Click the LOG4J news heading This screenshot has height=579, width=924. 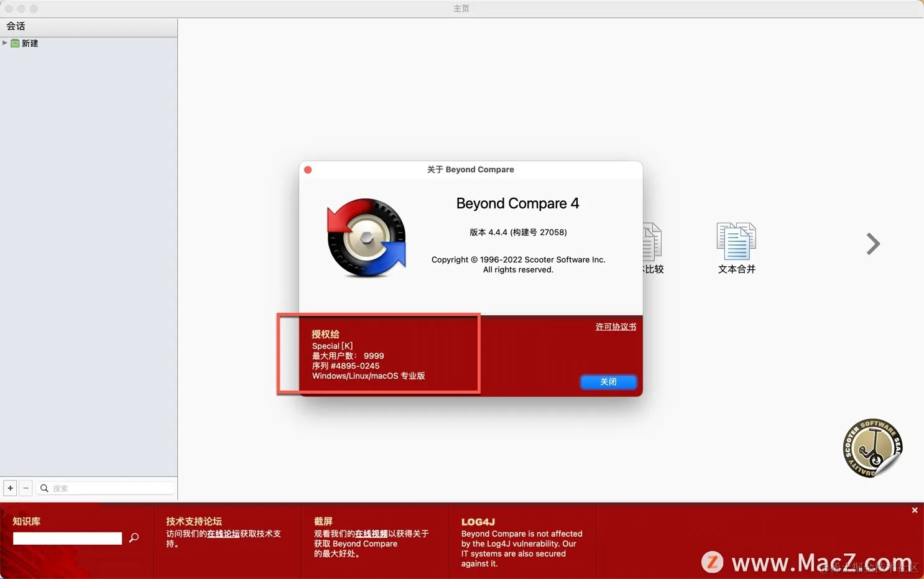point(478,522)
